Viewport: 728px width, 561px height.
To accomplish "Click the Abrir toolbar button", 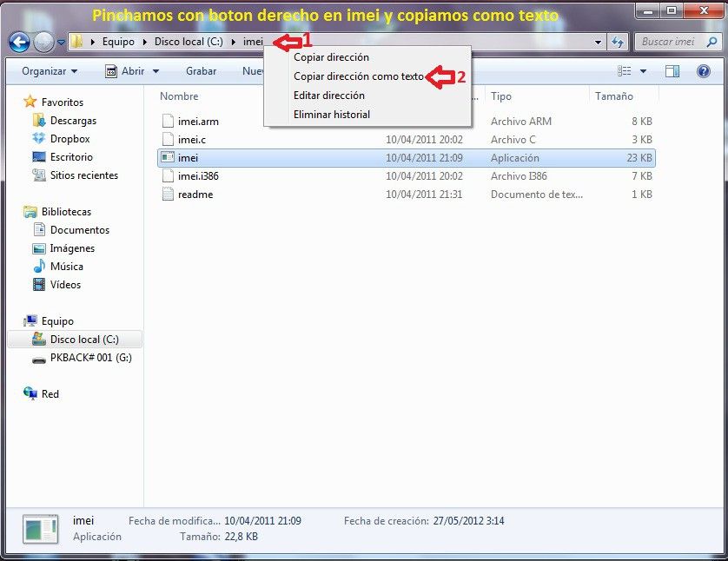I will (x=125, y=71).
